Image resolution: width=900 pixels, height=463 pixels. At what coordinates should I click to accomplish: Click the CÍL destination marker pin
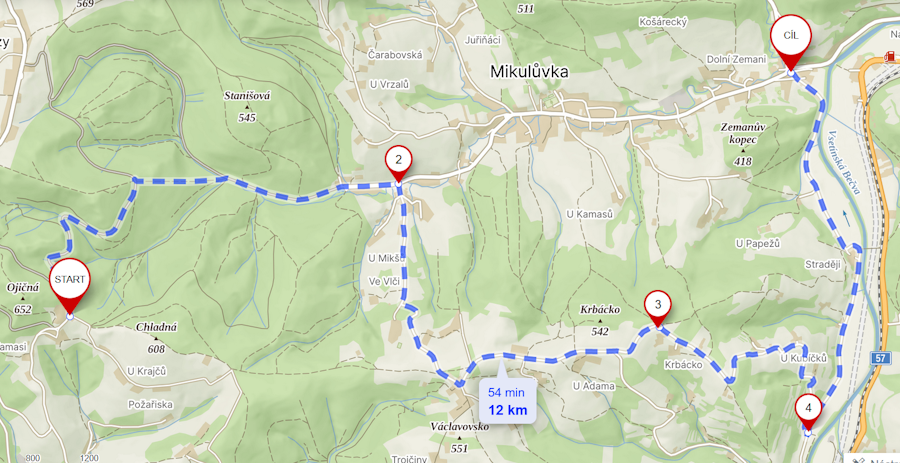[791, 40]
